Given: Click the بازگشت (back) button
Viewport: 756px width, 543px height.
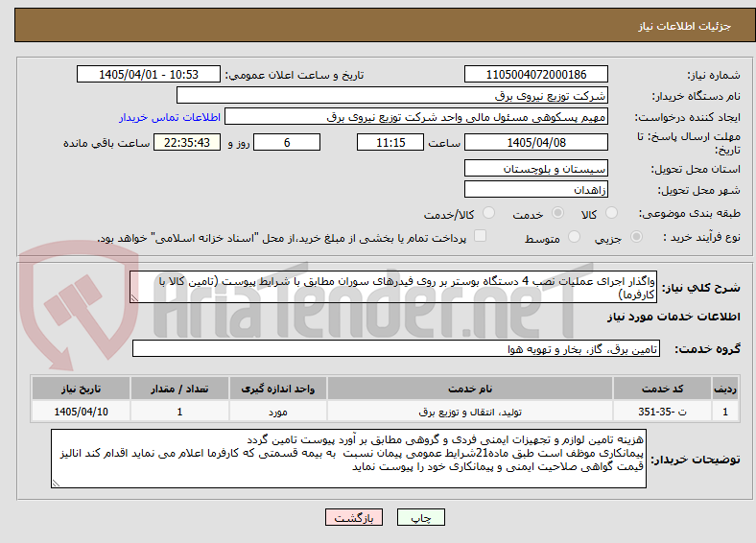Looking at the screenshot, I should click(354, 517).
